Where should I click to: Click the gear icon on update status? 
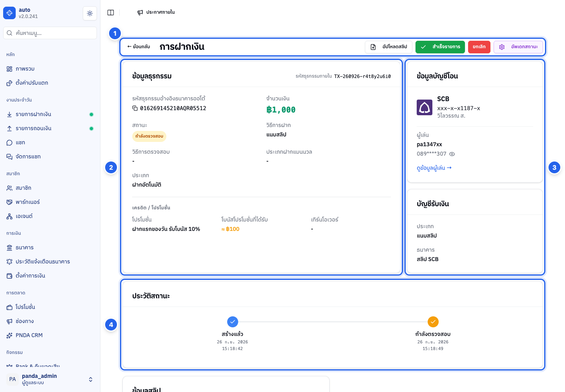(502, 47)
